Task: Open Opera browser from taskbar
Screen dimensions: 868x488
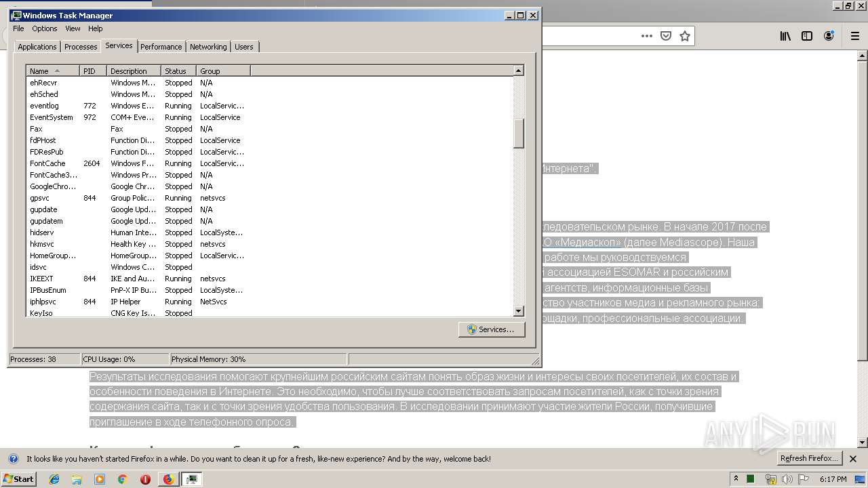Action: coord(145,479)
